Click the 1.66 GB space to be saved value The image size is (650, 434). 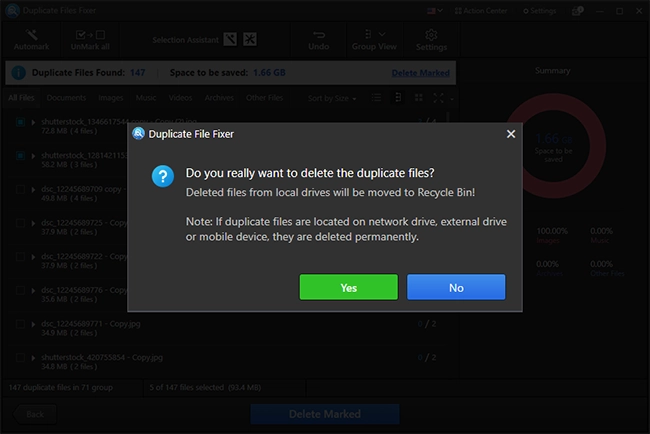click(269, 73)
